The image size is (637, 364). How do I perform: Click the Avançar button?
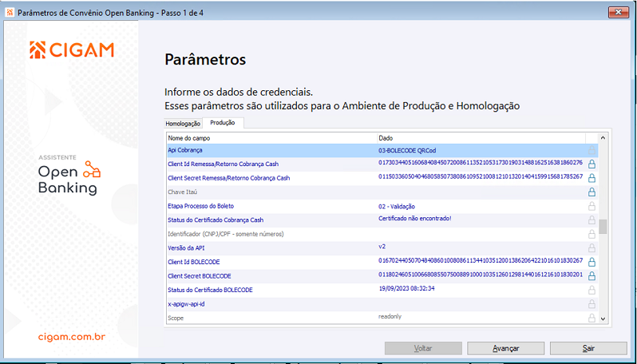pos(506,348)
